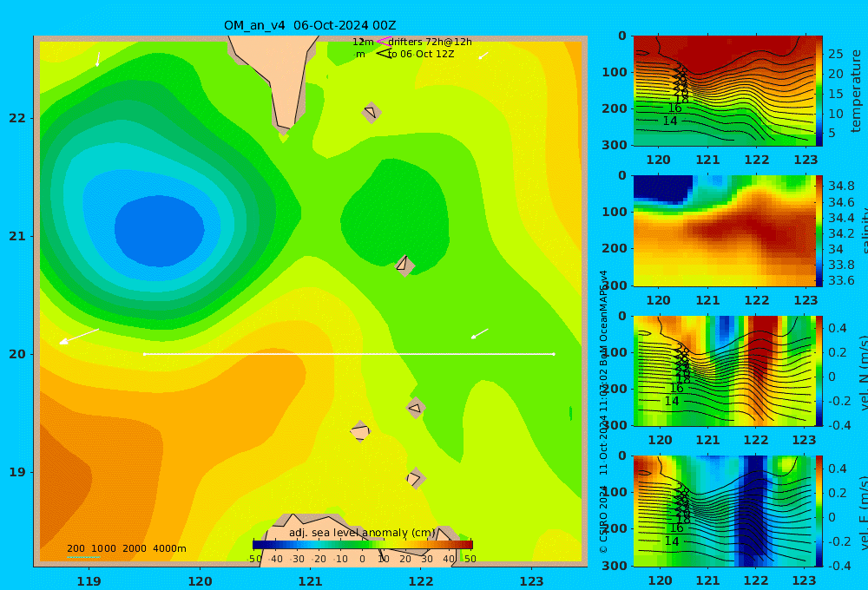The image size is (868, 590).
Task: Click longitude label 119 on main map
Action: (x=89, y=581)
